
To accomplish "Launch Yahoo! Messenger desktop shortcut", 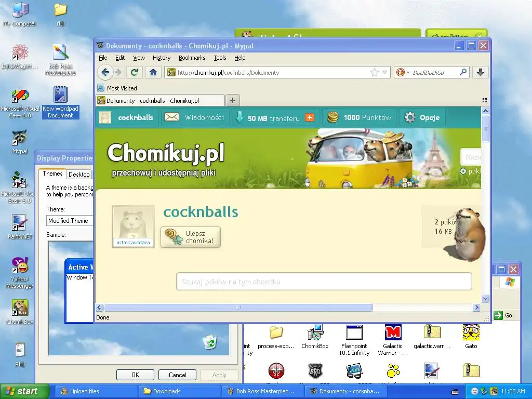I will (x=20, y=273).
